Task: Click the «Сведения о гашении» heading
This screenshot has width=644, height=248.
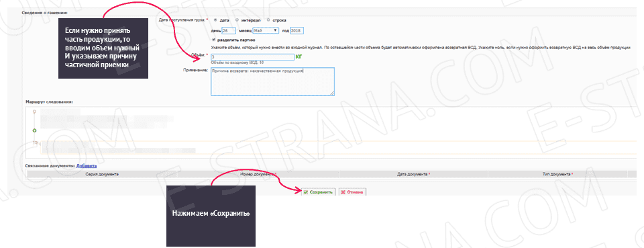Action: point(44,13)
